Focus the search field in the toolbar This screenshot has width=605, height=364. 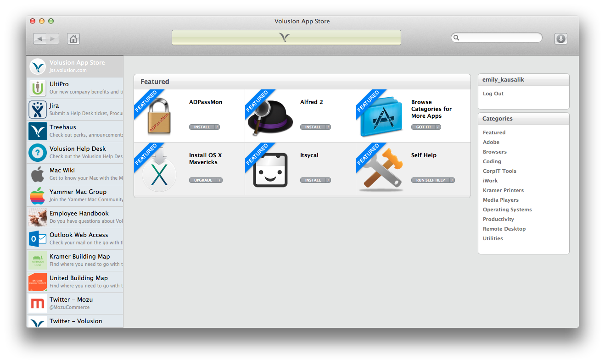coord(496,38)
